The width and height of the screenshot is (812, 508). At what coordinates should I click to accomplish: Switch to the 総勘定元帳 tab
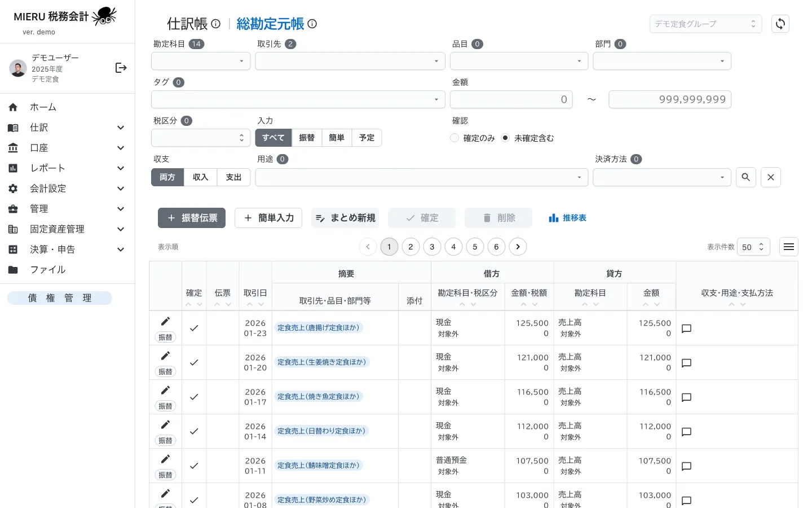click(x=270, y=24)
